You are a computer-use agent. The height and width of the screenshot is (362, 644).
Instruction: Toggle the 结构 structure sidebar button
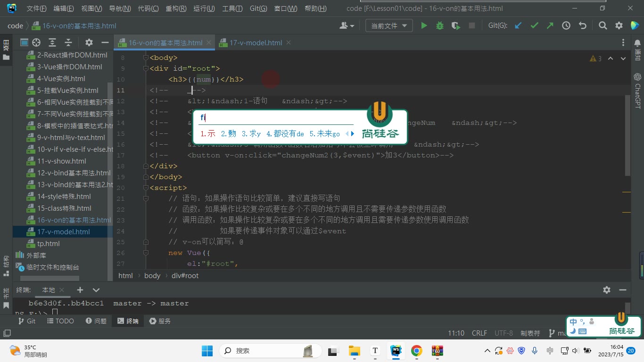[6, 266]
